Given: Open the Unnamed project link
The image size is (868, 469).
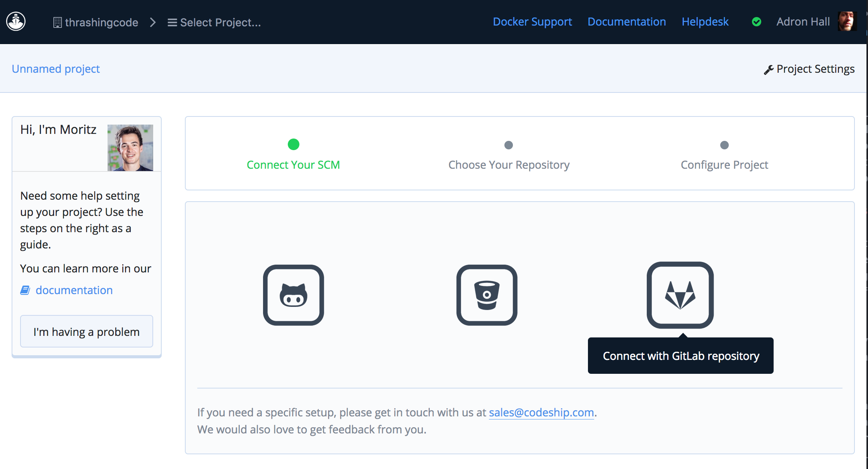Looking at the screenshot, I should pyautogui.click(x=56, y=69).
